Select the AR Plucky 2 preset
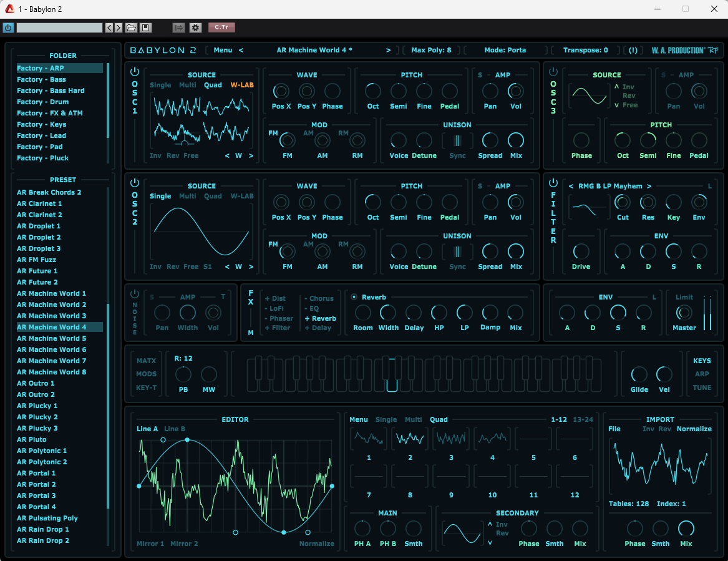This screenshot has height=561, width=728. [37, 417]
